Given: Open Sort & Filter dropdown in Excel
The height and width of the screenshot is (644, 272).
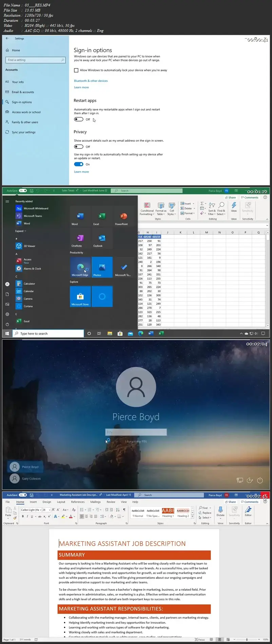Looking at the screenshot, I should [212, 208].
